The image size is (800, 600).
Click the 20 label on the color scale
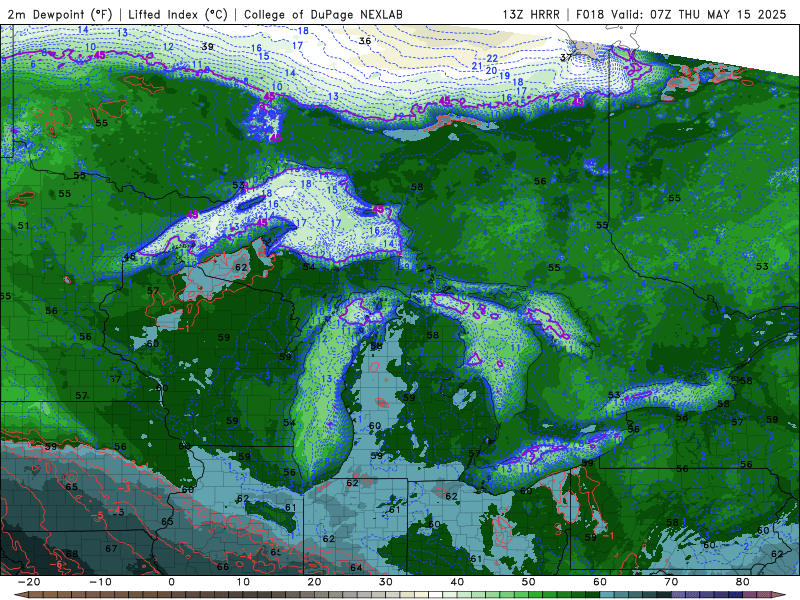tap(314, 582)
